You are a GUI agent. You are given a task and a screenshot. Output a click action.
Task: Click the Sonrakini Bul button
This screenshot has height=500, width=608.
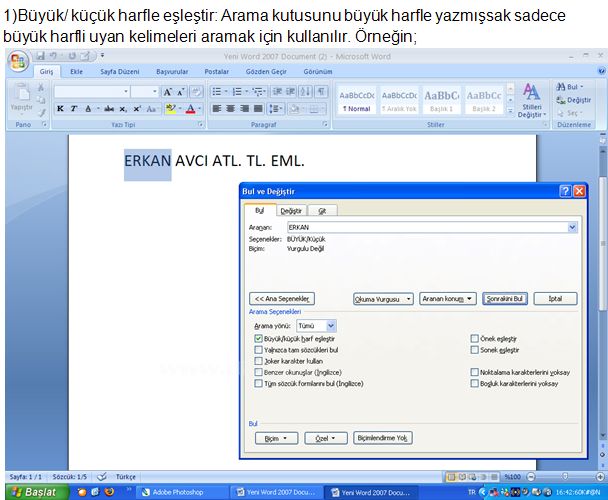pos(504,299)
